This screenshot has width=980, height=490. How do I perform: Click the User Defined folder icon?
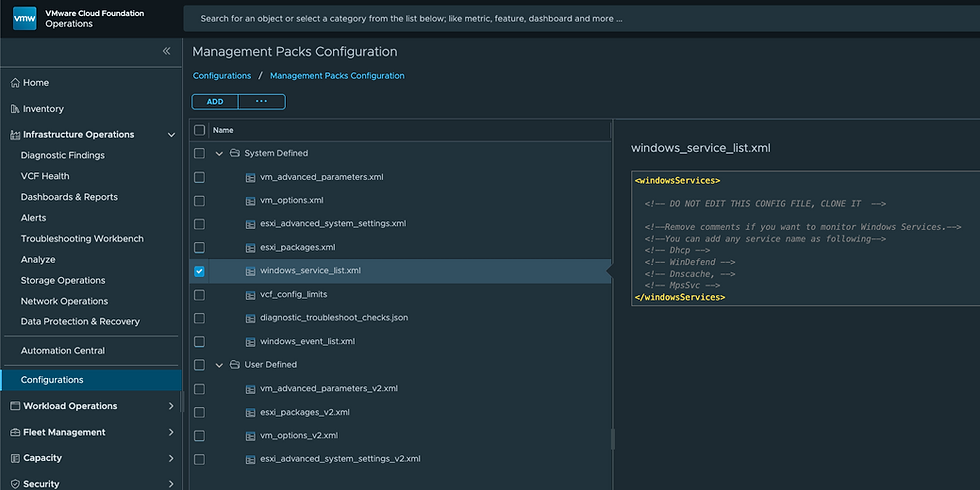point(234,365)
